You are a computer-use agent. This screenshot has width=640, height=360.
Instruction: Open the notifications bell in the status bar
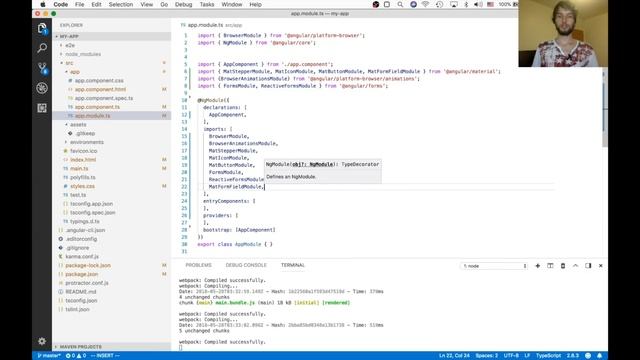pos(600,356)
